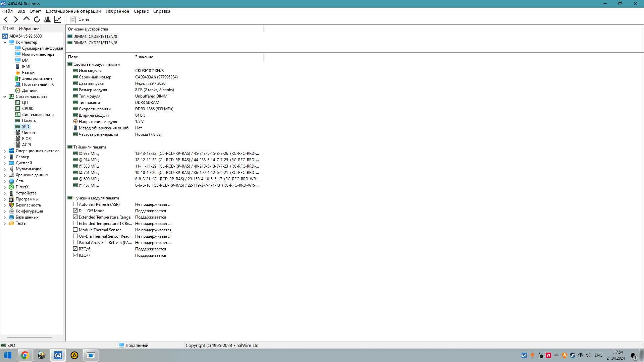Screen dimensions: 644x362
Task: Toggle Extended Temperature Range checkbox
Action: (75, 217)
